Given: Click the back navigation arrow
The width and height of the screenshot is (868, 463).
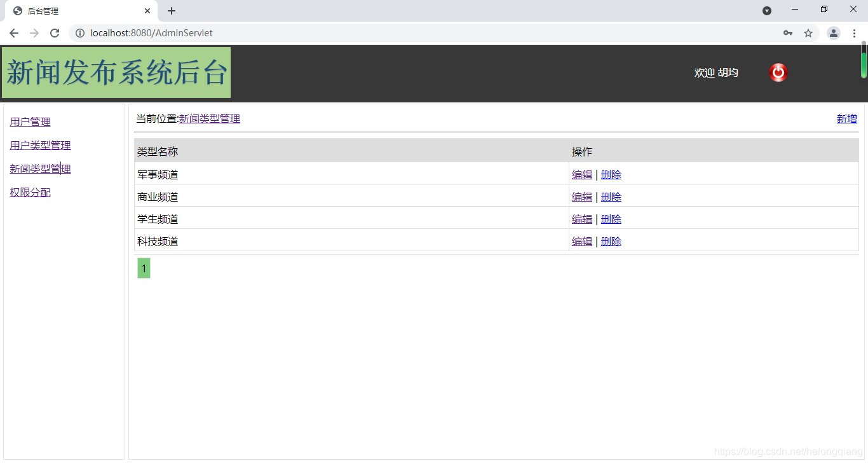Looking at the screenshot, I should pyautogui.click(x=14, y=32).
